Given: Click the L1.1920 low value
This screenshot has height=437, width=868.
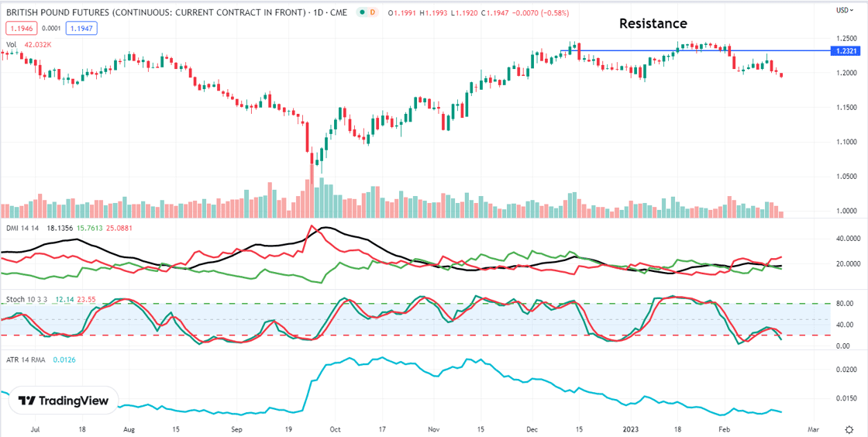Looking at the screenshot, I should pyautogui.click(x=463, y=12).
